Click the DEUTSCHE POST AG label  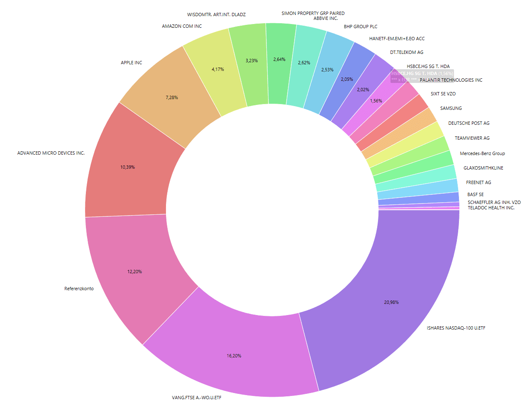coord(469,123)
